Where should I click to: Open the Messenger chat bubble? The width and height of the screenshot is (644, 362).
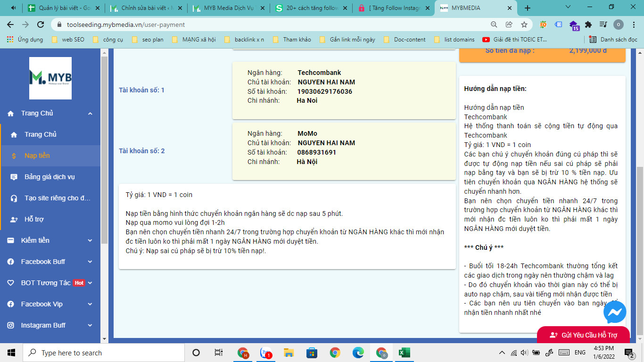[615, 312]
